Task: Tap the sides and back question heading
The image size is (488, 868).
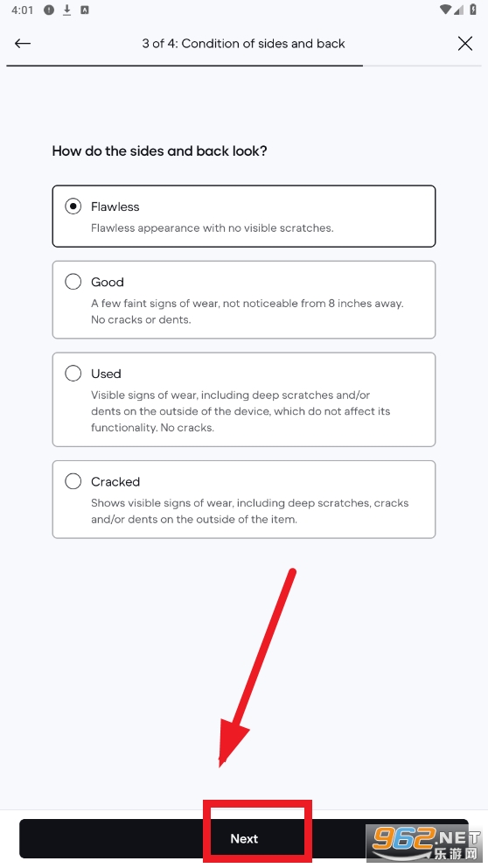Action: point(159,151)
